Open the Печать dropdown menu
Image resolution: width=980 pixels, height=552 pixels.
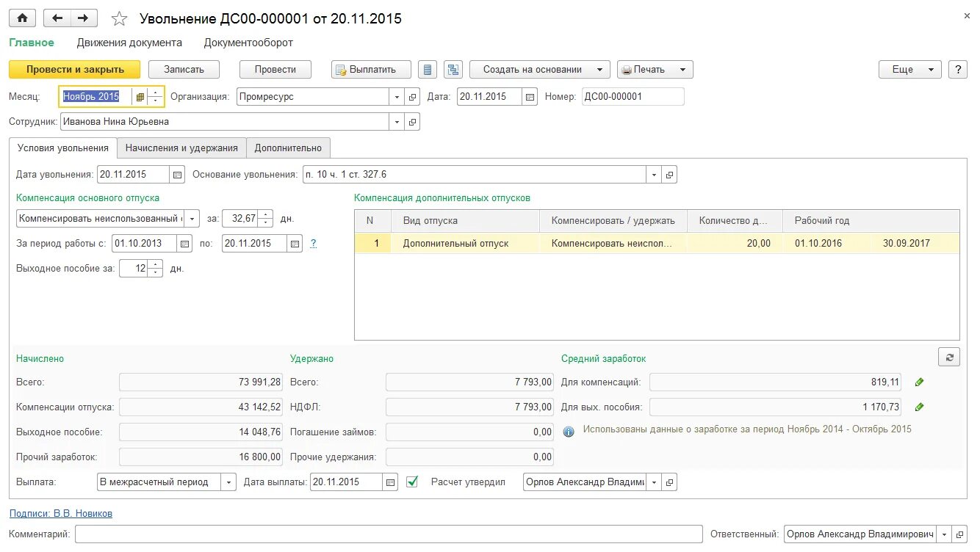click(655, 70)
